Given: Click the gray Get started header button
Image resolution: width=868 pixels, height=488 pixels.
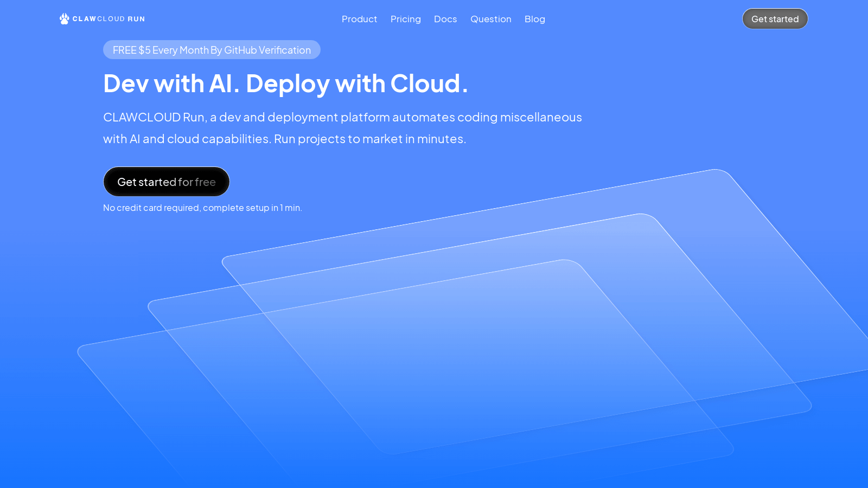Looking at the screenshot, I should click(775, 19).
